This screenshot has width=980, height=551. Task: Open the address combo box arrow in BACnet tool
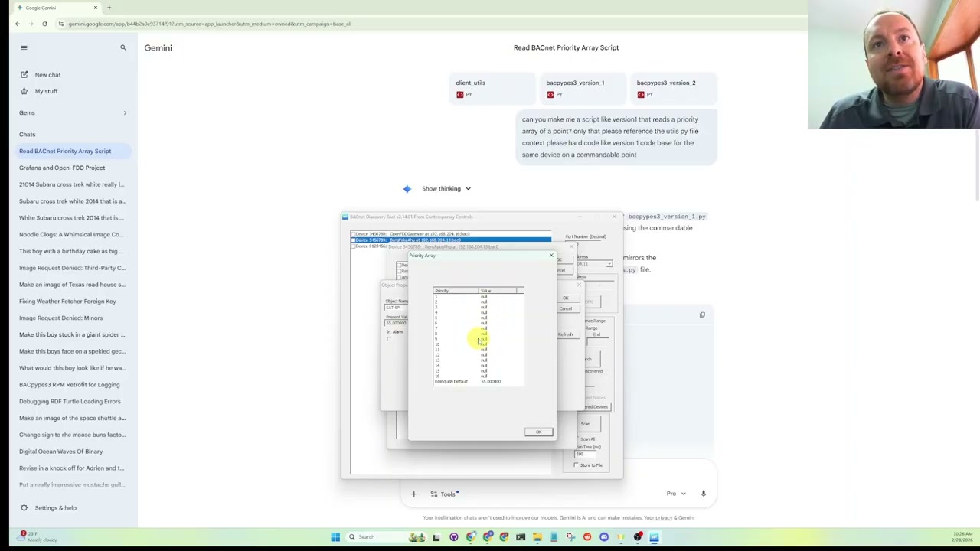pos(609,264)
